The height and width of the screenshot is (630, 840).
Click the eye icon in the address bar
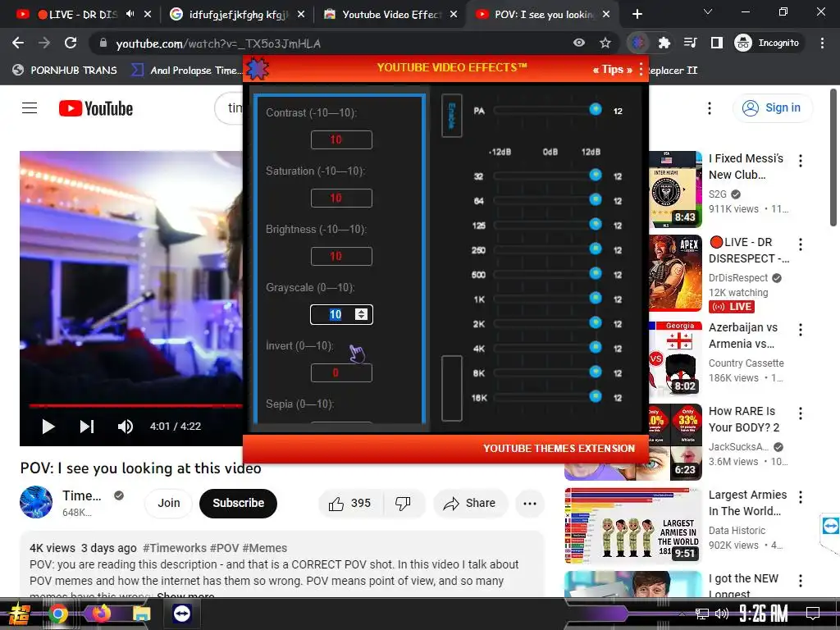[579, 43]
